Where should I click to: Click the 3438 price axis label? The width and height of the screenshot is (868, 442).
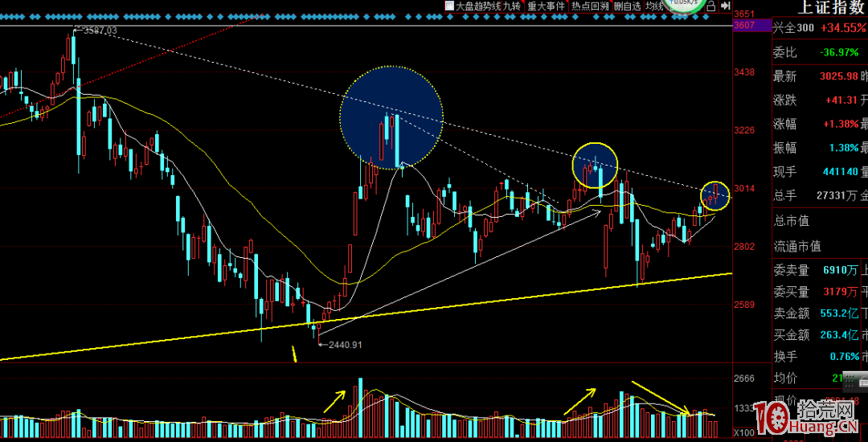[x=744, y=72]
